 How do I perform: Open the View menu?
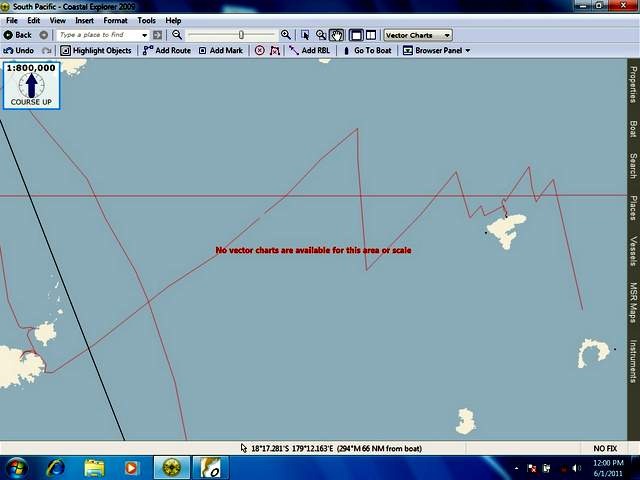(x=58, y=20)
